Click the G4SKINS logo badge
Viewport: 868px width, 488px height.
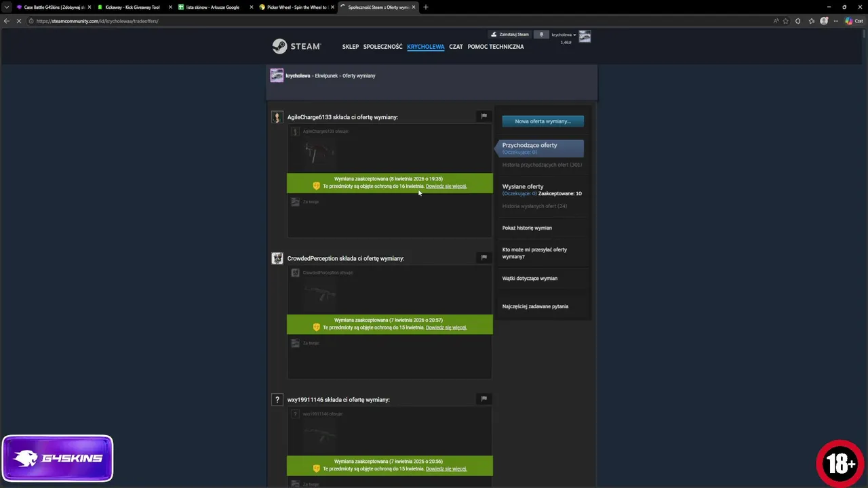[x=58, y=458]
